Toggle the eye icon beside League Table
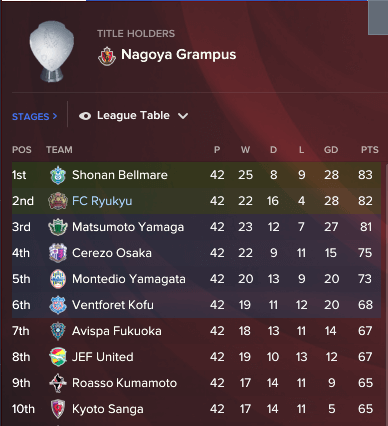Viewport: 388px width, 426px height. 85,116
